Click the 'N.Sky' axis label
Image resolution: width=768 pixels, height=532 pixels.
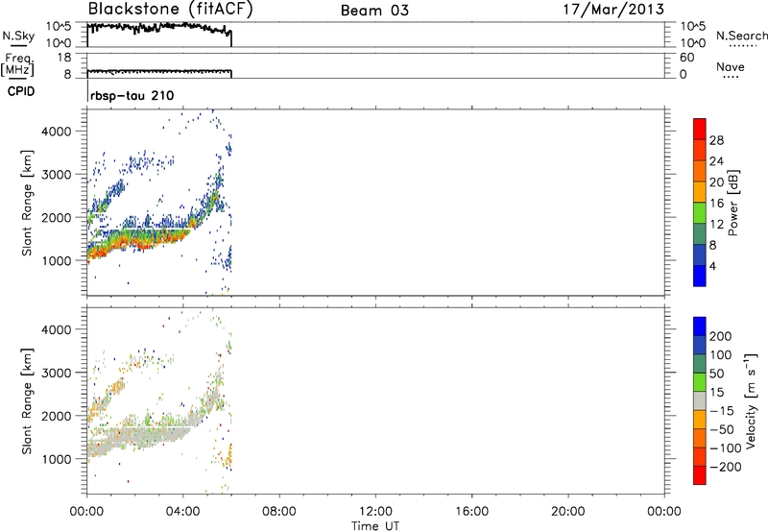tap(18, 36)
